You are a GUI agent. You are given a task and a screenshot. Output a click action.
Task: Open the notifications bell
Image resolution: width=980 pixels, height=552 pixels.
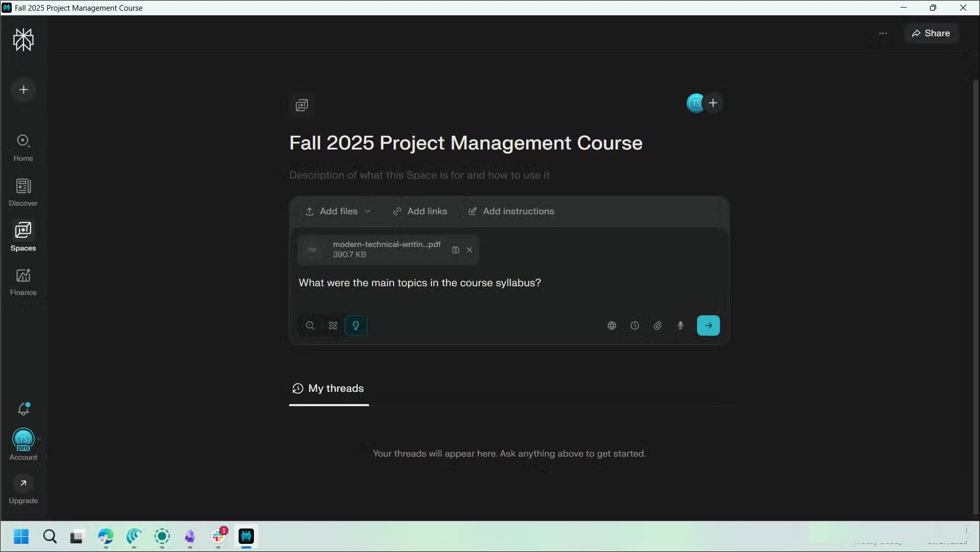(23, 409)
